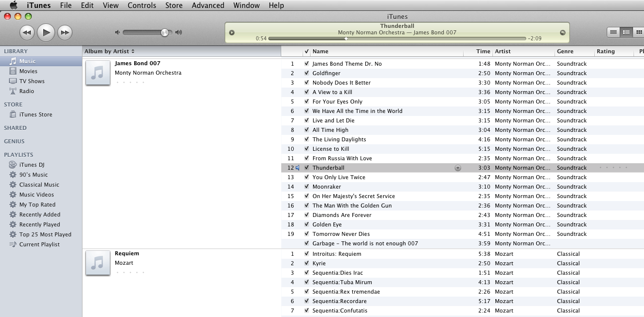Select Music in the Library sidebar
Screen dimensions: 644x317
pyautogui.click(x=41, y=61)
